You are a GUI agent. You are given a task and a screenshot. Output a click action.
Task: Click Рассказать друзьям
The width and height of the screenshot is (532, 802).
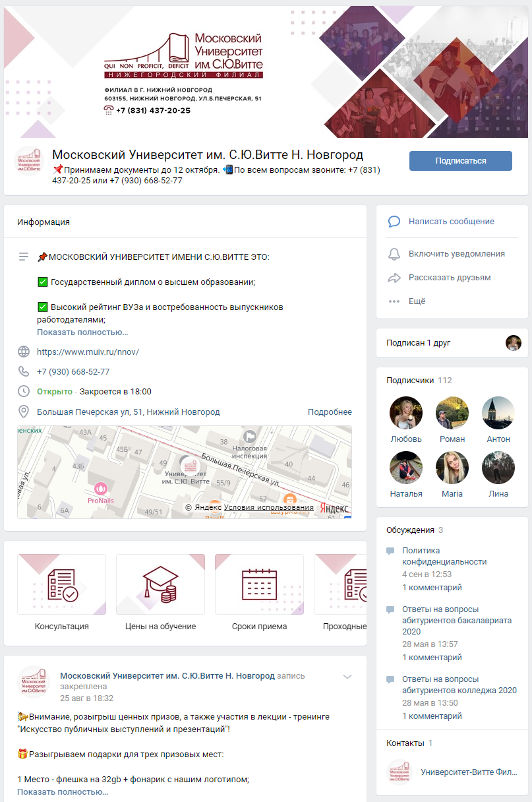pyautogui.click(x=450, y=278)
